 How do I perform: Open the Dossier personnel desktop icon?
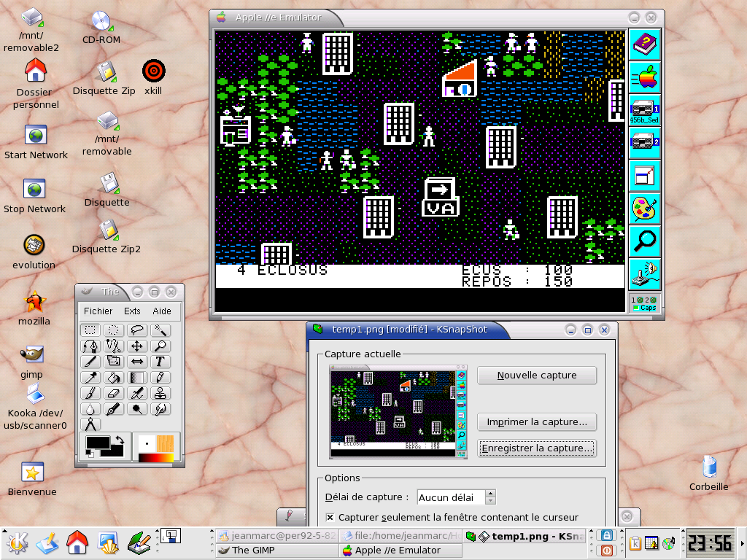[x=36, y=85]
